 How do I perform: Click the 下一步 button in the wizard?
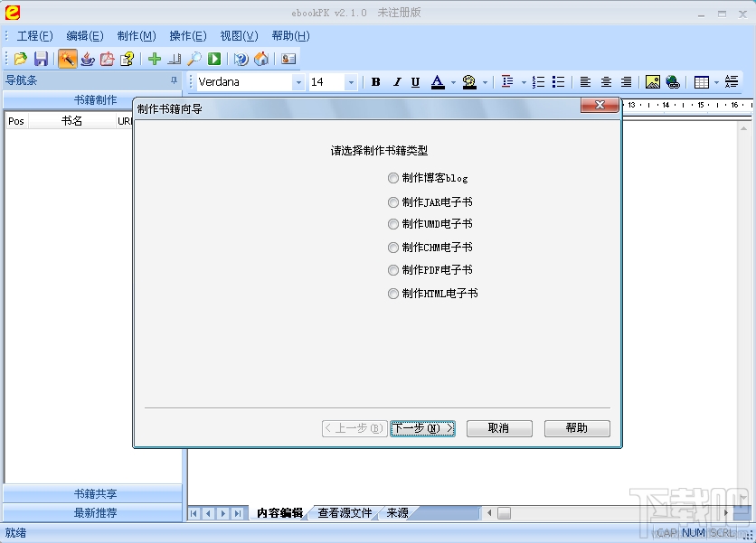[422, 428]
